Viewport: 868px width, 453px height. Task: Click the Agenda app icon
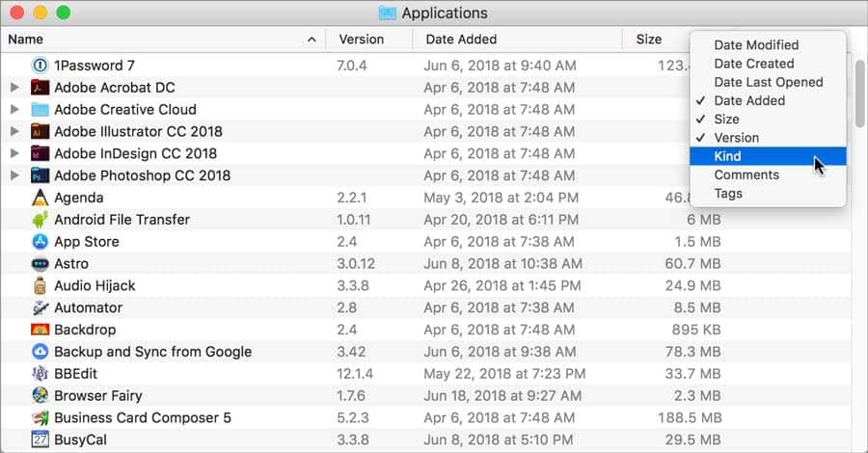[40, 198]
